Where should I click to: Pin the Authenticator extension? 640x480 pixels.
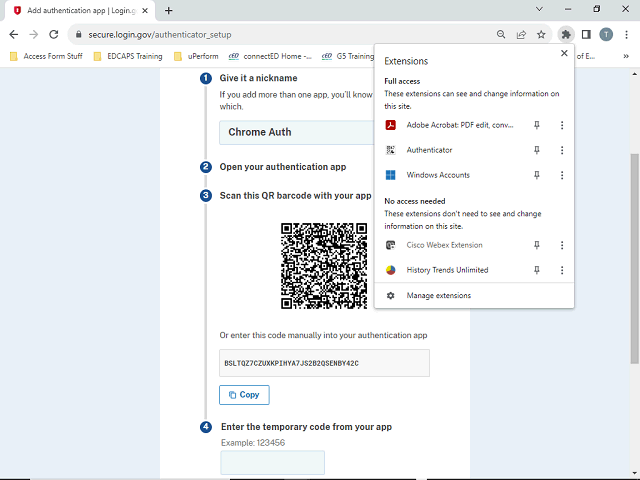[537, 150]
